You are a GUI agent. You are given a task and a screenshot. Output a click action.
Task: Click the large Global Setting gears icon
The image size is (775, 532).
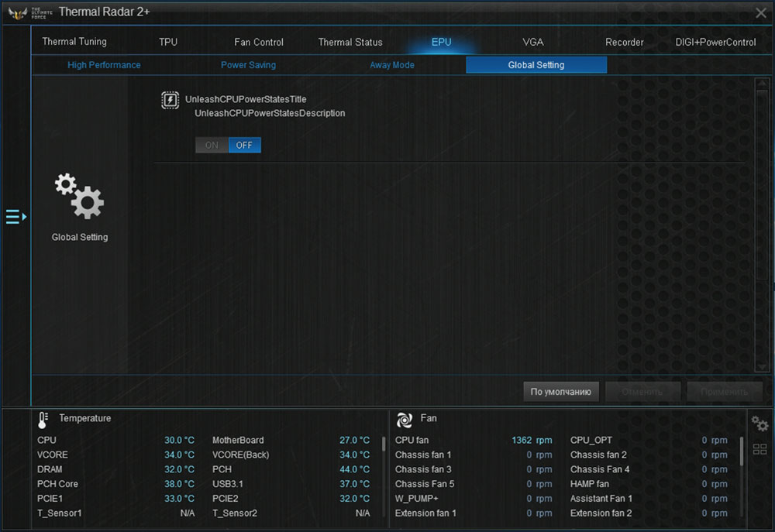(x=79, y=196)
